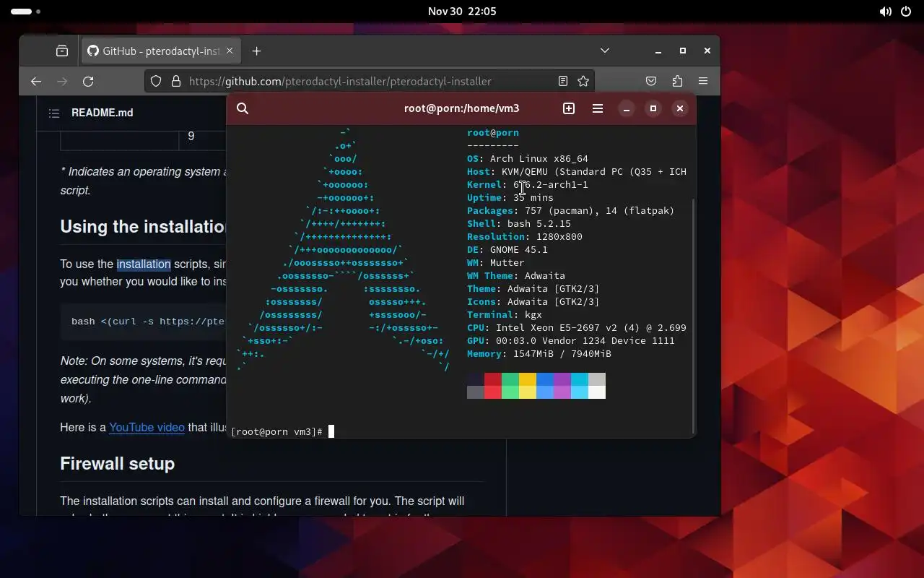Go forward in Firefox

click(62, 82)
